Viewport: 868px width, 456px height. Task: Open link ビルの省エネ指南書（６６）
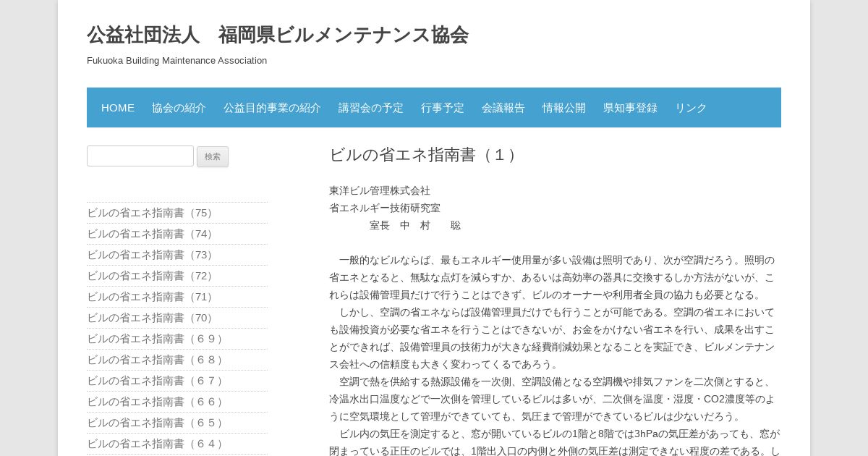[x=157, y=402]
